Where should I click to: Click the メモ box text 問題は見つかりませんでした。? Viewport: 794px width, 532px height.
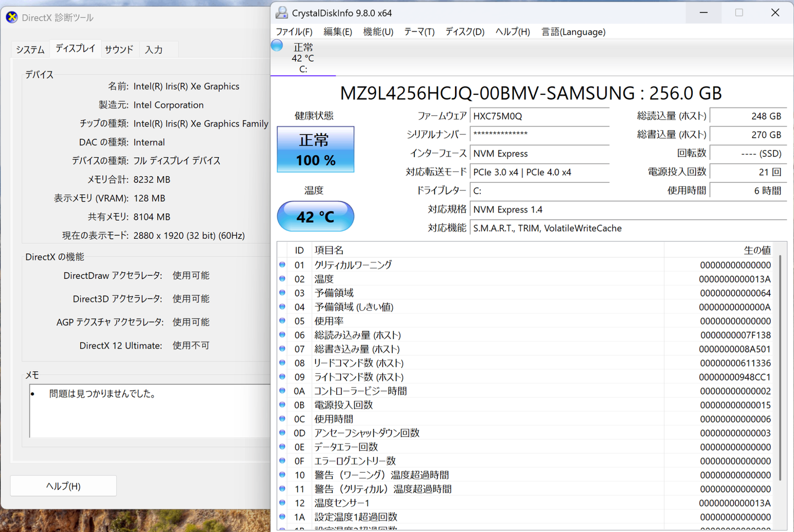click(x=103, y=394)
